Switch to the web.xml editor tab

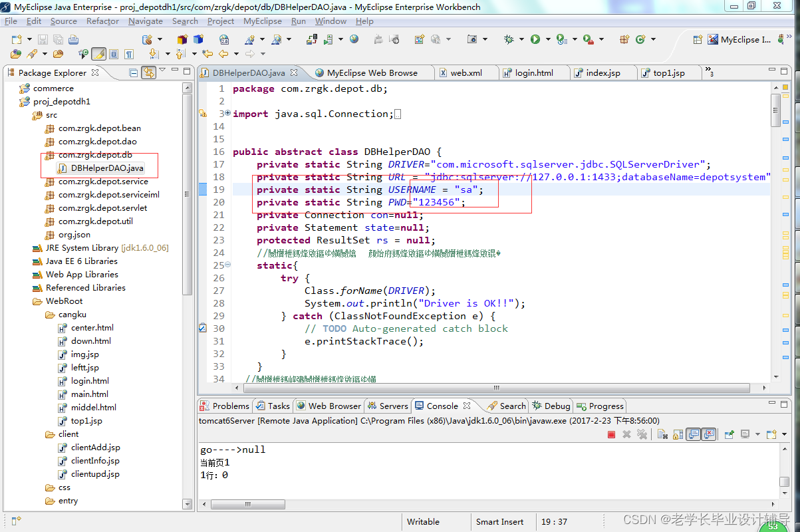point(466,72)
